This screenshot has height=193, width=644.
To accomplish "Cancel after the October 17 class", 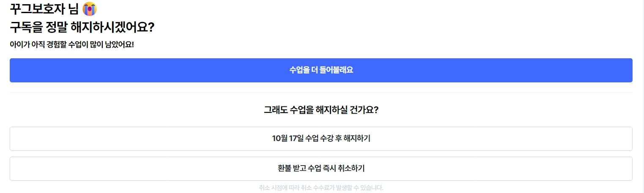I will [321, 139].
